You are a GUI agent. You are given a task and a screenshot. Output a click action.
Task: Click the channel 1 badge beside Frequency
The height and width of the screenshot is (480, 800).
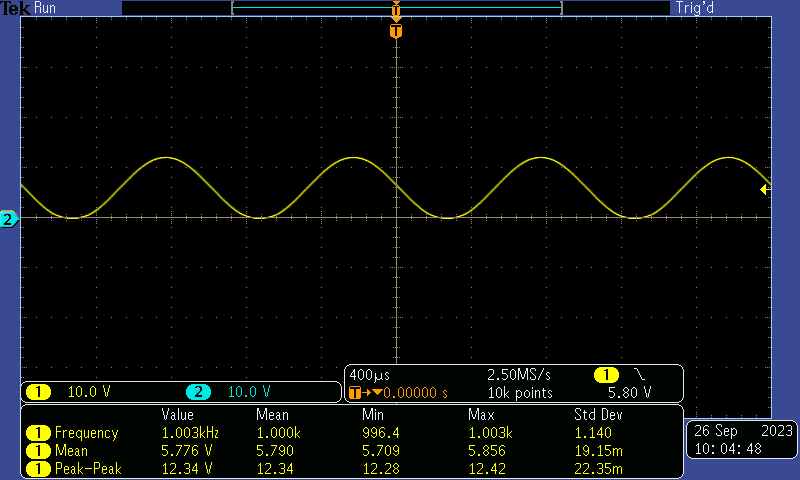38,433
